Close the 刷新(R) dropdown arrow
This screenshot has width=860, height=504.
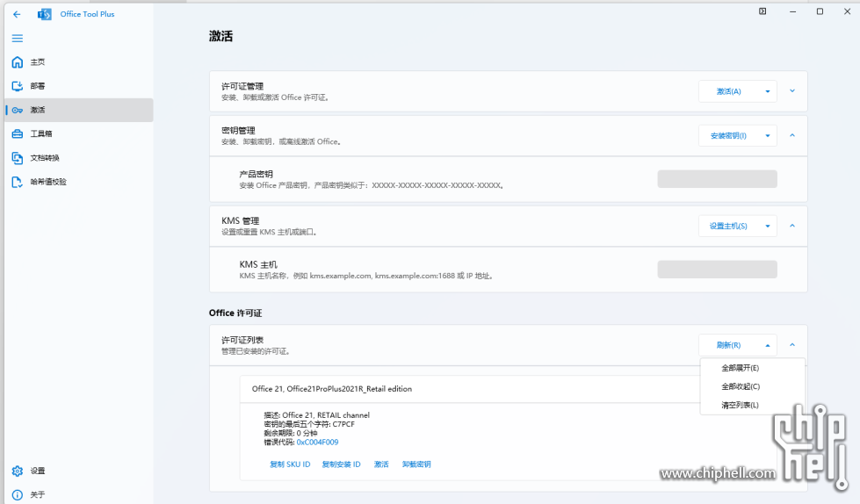tap(767, 345)
